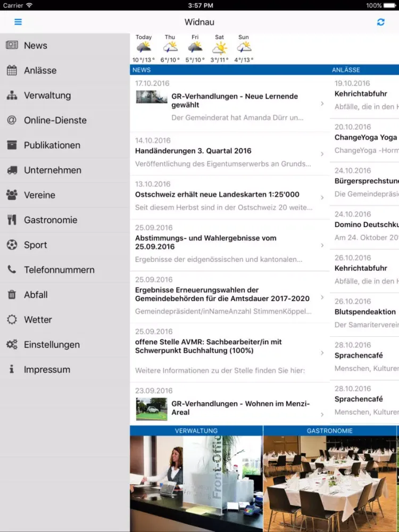399x532 pixels.
Task: Tap the Wi-Fi icon in status bar
Action: click(x=29, y=5)
